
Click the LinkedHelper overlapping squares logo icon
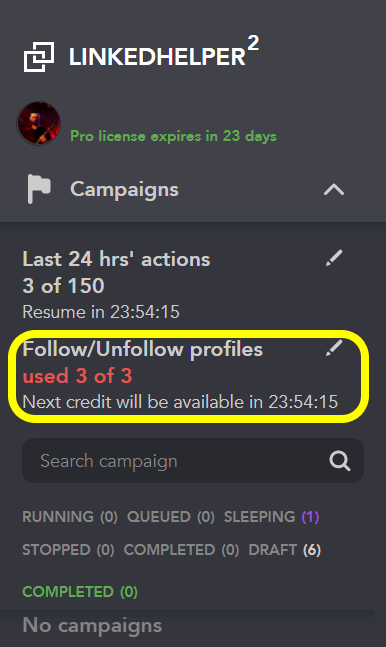click(39, 57)
